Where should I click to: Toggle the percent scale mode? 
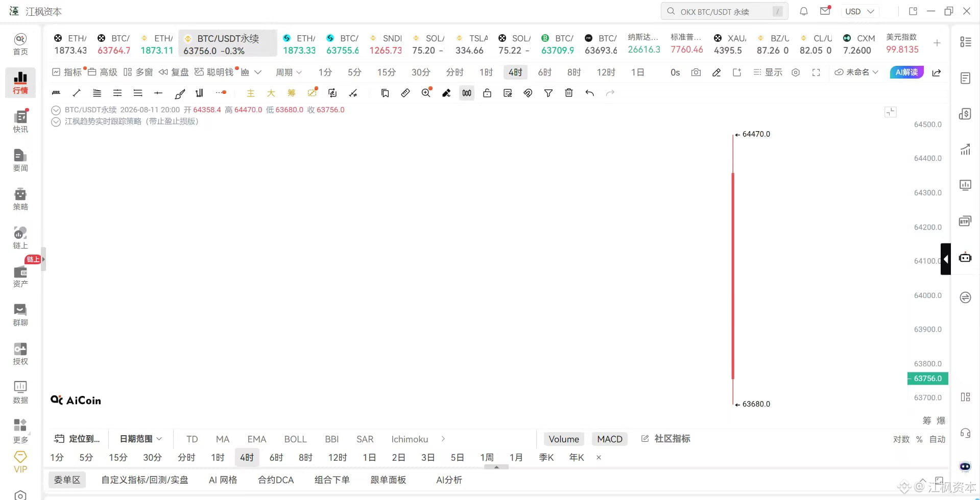click(x=919, y=439)
